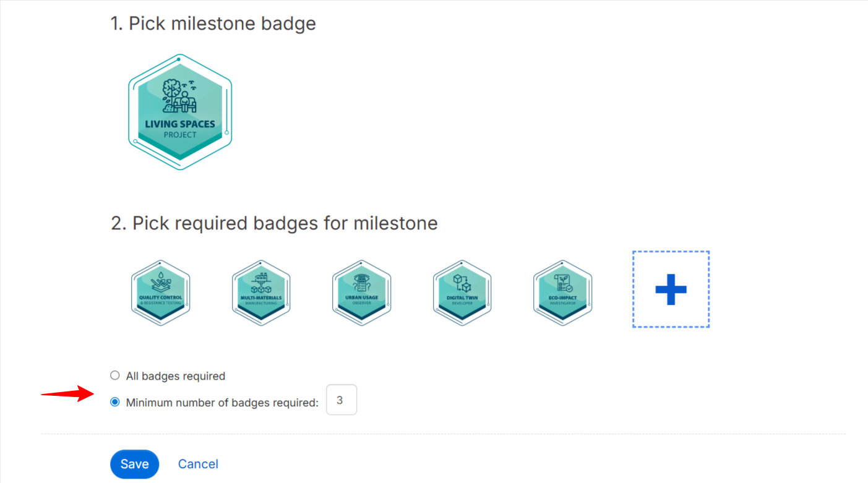Add another required badge with the plus icon

click(x=671, y=289)
